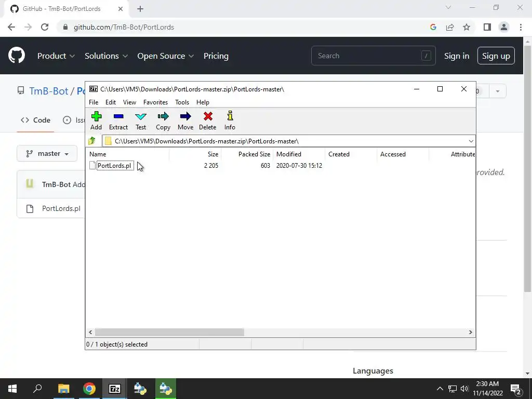Click the GitHub search field

click(373, 56)
